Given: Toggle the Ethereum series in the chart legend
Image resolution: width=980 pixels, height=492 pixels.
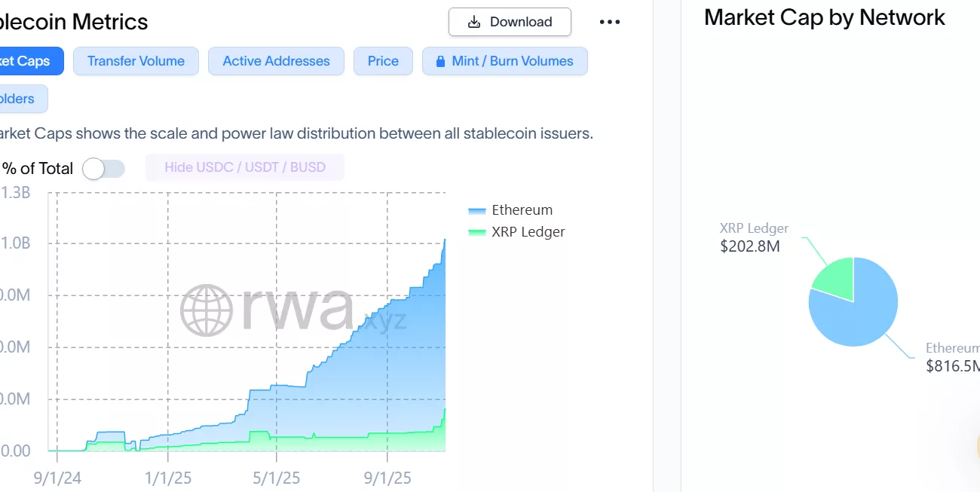Looking at the screenshot, I should pos(522,210).
